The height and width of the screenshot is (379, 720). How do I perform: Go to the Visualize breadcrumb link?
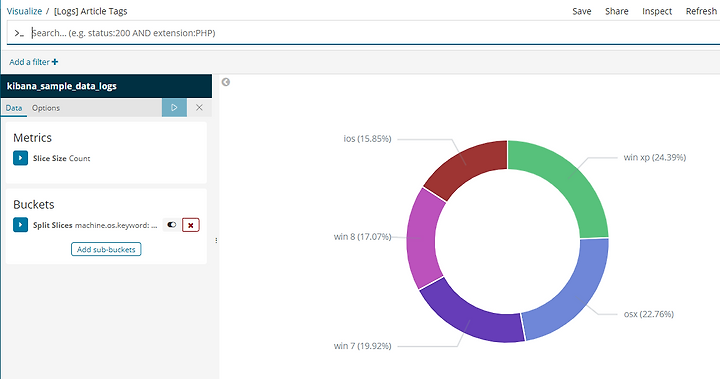pos(24,11)
